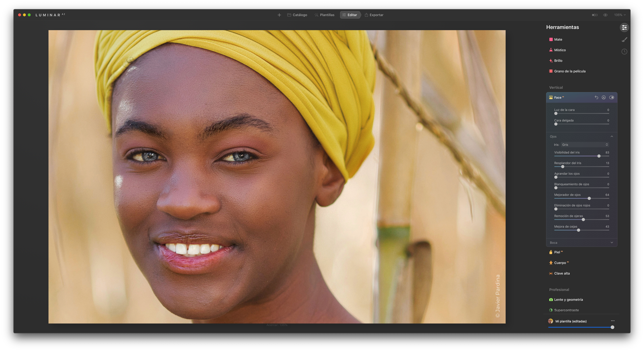This screenshot has width=644, height=351.
Task: Click the Místico icon
Action: [x=551, y=50]
